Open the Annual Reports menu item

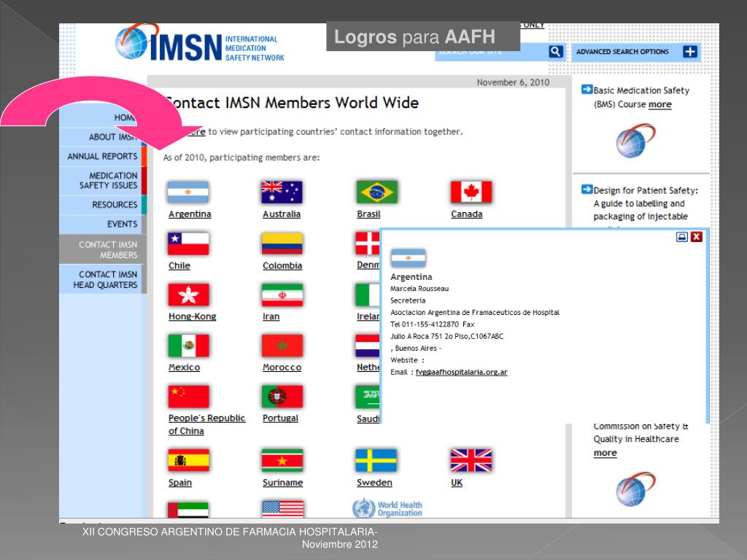[102, 156]
